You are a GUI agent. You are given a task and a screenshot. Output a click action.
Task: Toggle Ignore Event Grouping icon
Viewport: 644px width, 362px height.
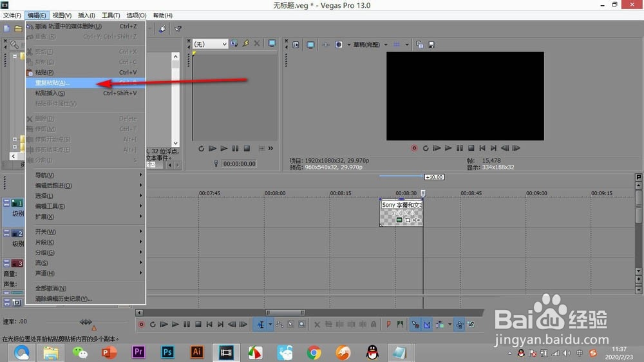click(471, 324)
